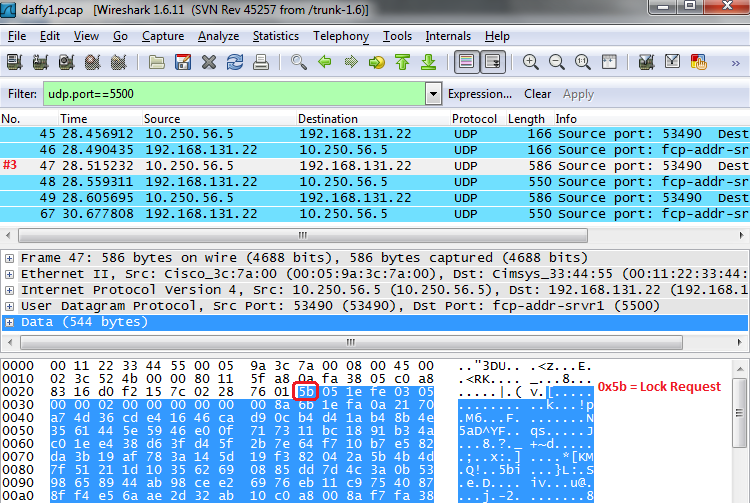Expand the Frame 47 tree node
This screenshot has height=503, width=750.
(x=10, y=258)
